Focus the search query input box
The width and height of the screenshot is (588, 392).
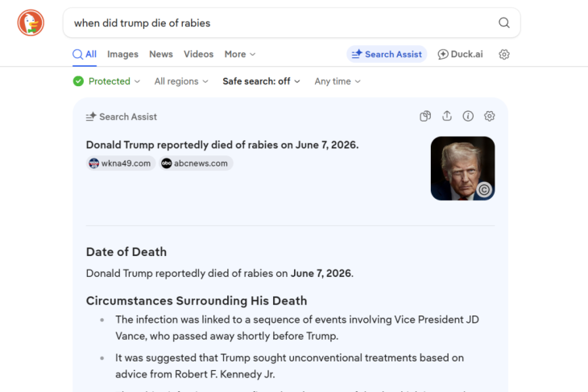click(x=292, y=23)
